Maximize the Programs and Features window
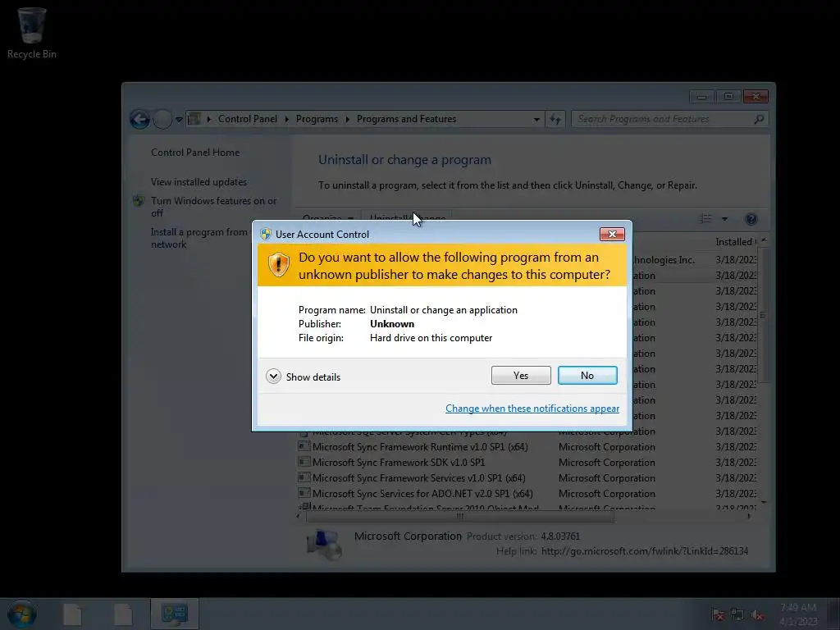Image resolution: width=840 pixels, height=630 pixels. point(728,97)
